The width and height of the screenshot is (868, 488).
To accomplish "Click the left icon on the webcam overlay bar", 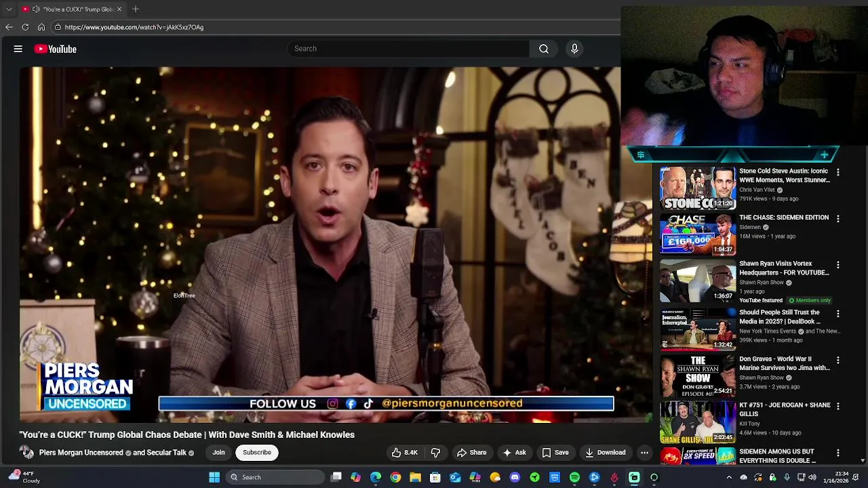I will point(640,155).
